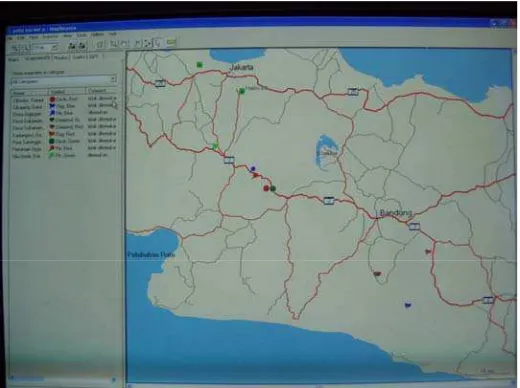Select the waypoint row with Flag, Blue symbol
520x388 pixels.
point(64,106)
